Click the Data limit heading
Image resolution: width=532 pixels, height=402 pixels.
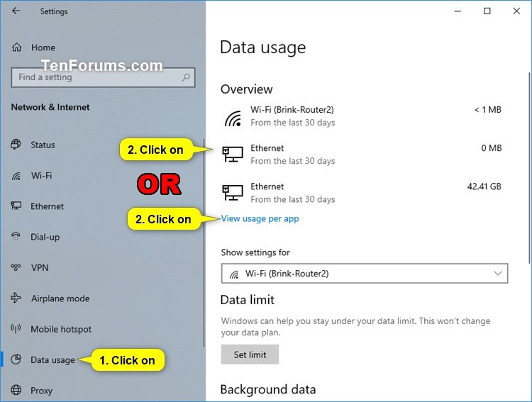coord(248,300)
